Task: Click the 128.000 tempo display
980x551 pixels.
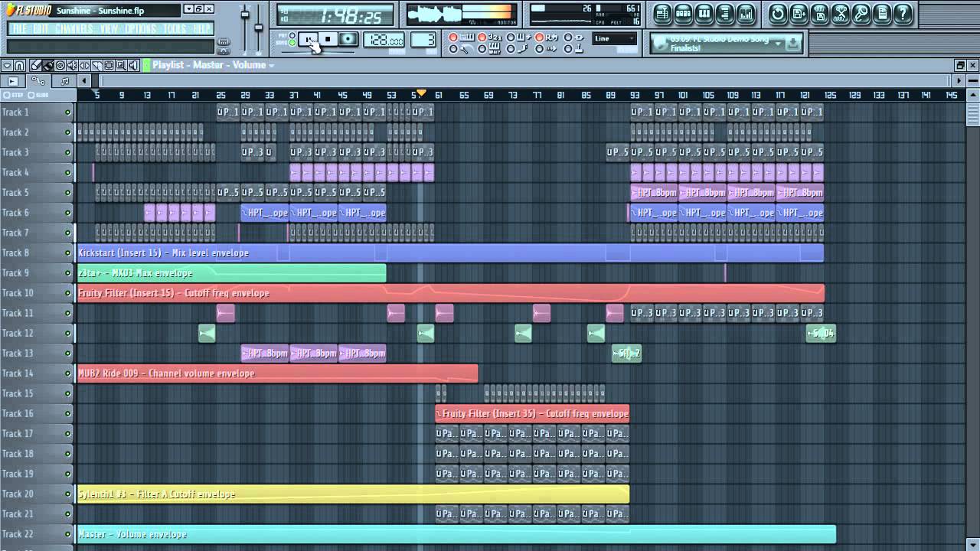Action: coord(384,40)
